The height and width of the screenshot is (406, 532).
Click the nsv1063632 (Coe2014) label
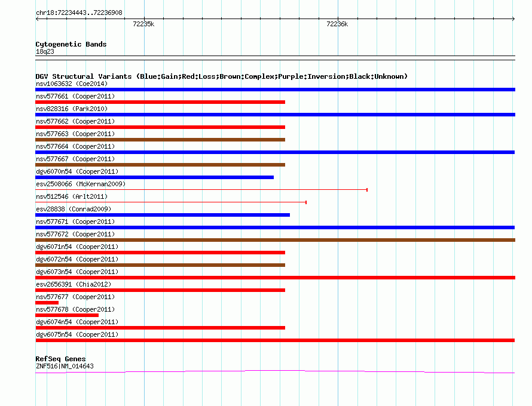click(72, 84)
